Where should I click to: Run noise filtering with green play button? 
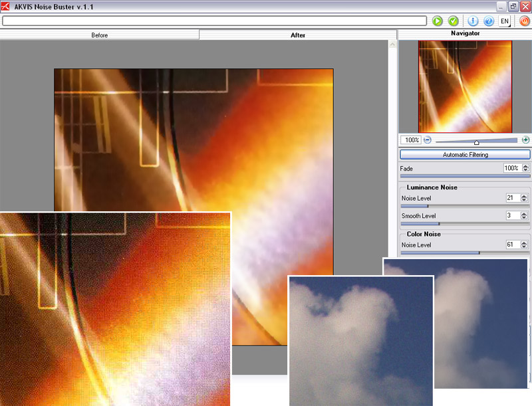438,21
